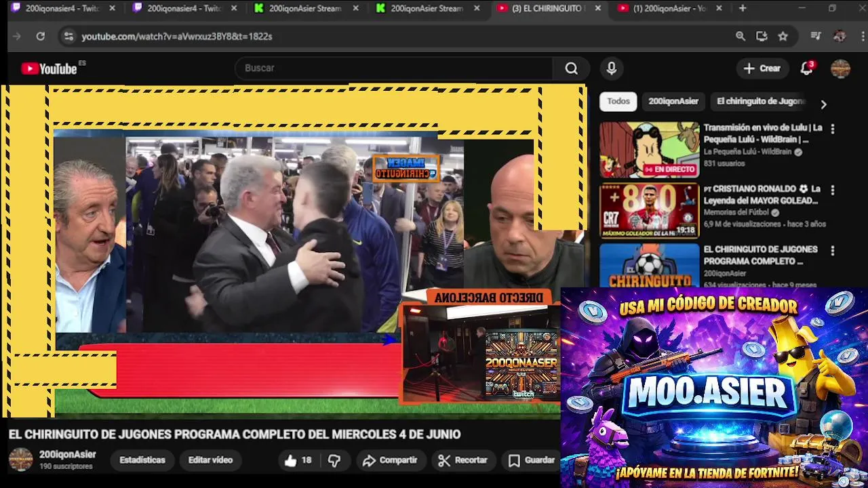Click the Editar vídeo button

[210, 460]
